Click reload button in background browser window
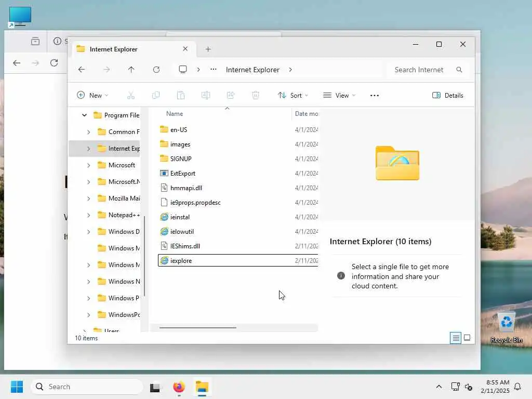The height and width of the screenshot is (399, 532). tap(54, 63)
